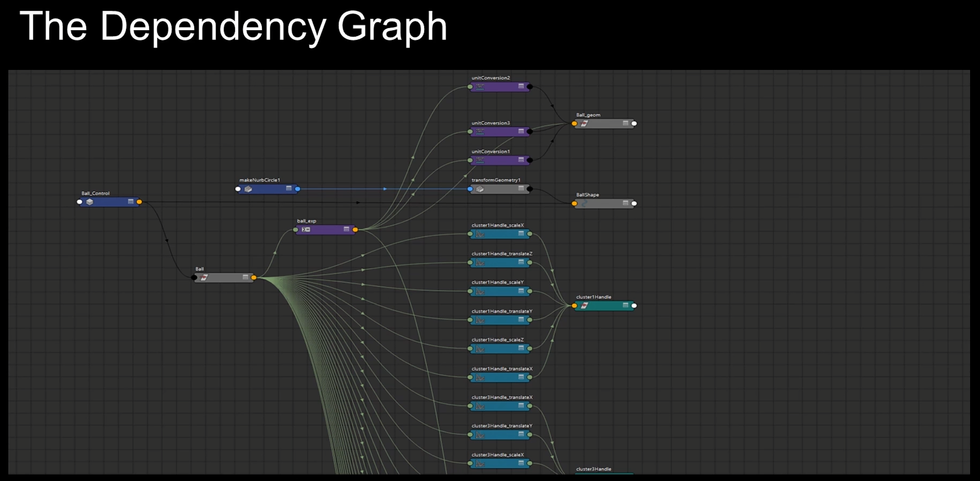Click the makeNurbCircle1 node's geometry icon
980x481 pixels.
pos(248,189)
